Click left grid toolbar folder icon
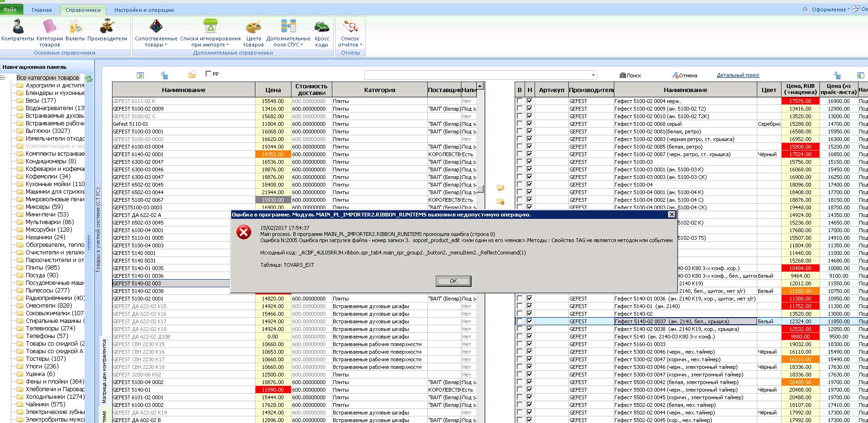This screenshot has width=868, height=423. pos(192,75)
